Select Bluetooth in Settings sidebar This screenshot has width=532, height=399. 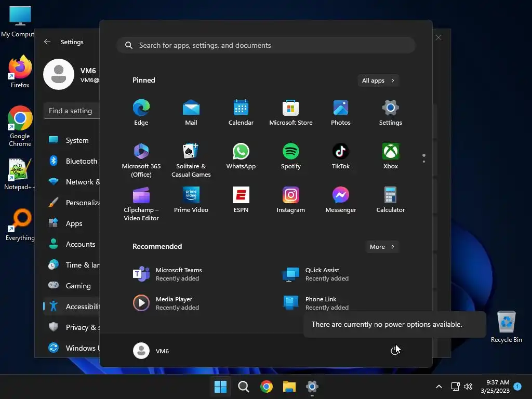tap(72, 161)
